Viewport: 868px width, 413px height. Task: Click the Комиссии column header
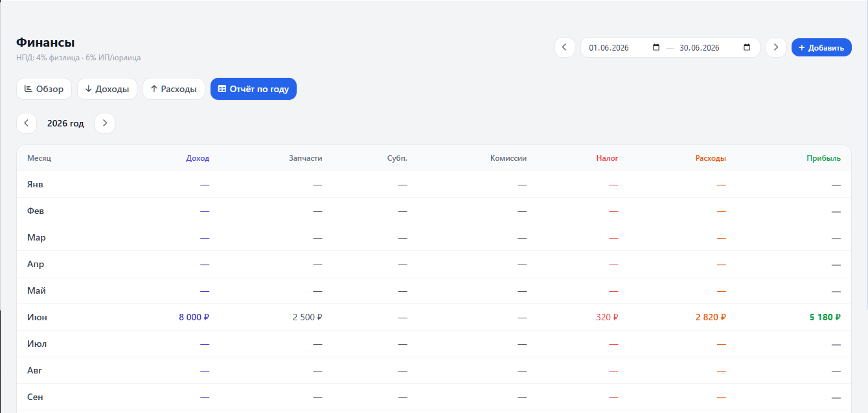pos(508,158)
